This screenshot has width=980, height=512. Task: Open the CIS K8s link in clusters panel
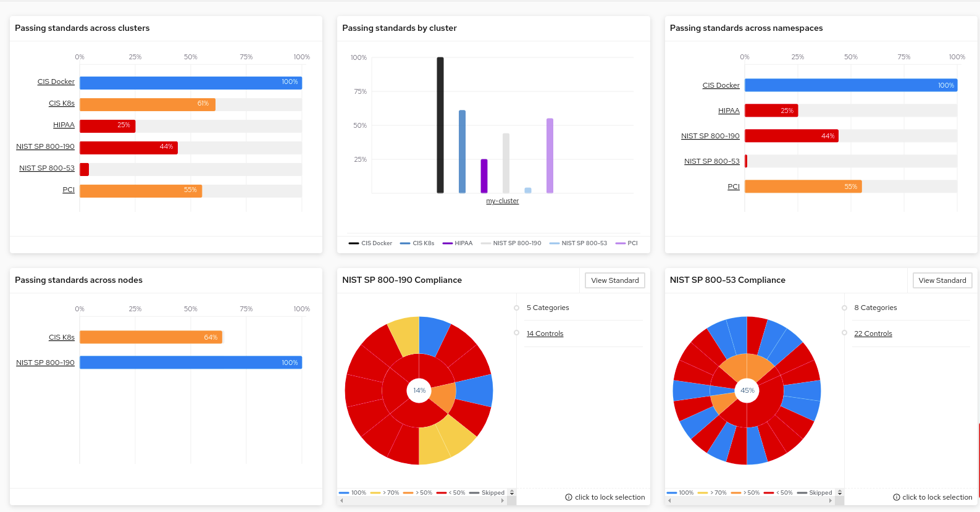pyautogui.click(x=62, y=103)
